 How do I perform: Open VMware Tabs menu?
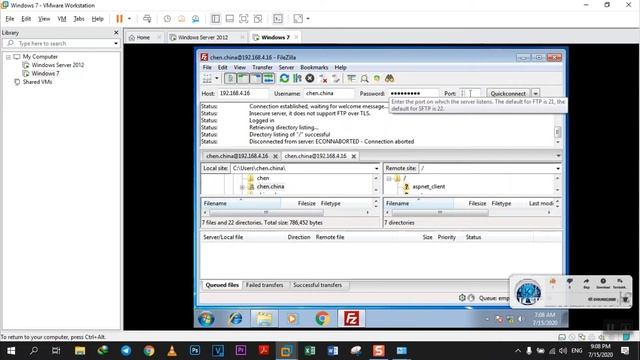(x=79, y=19)
